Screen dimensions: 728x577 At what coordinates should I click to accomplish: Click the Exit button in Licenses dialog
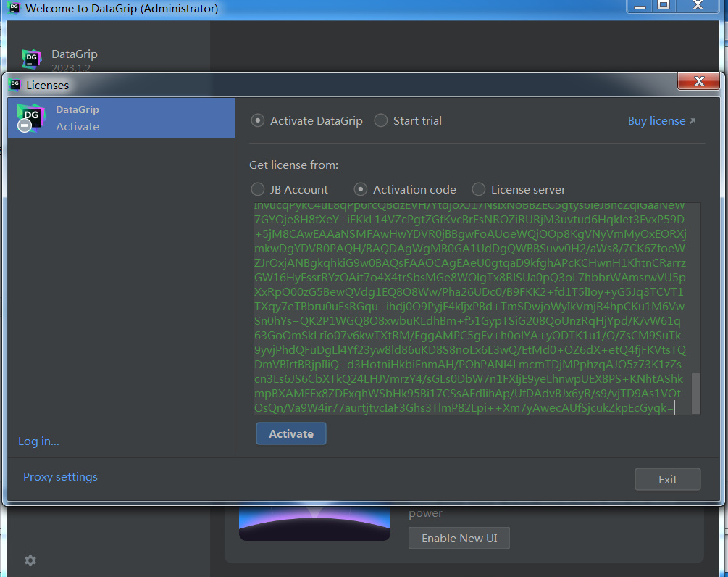pos(668,479)
